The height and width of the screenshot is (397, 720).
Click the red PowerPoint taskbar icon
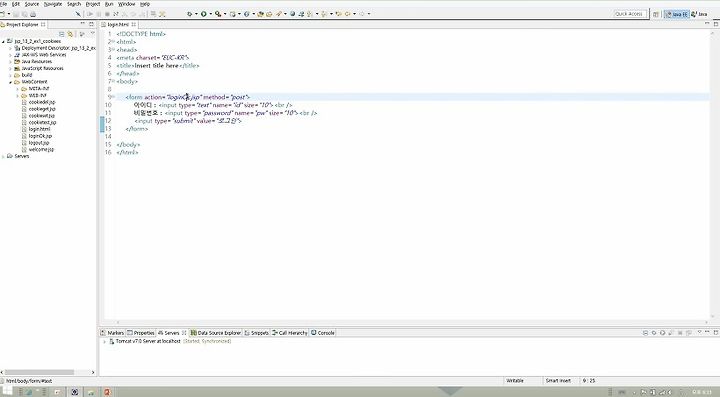pyautogui.click(x=107, y=392)
